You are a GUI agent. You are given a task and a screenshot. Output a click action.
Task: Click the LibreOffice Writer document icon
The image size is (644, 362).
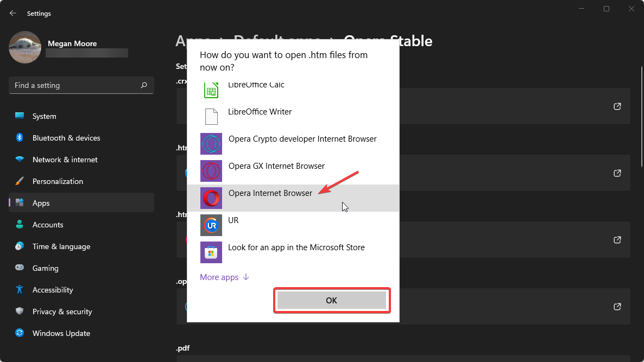pyautogui.click(x=211, y=117)
